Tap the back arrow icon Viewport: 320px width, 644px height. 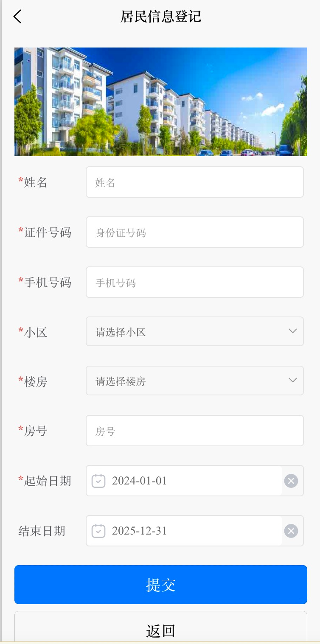(x=17, y=17)
